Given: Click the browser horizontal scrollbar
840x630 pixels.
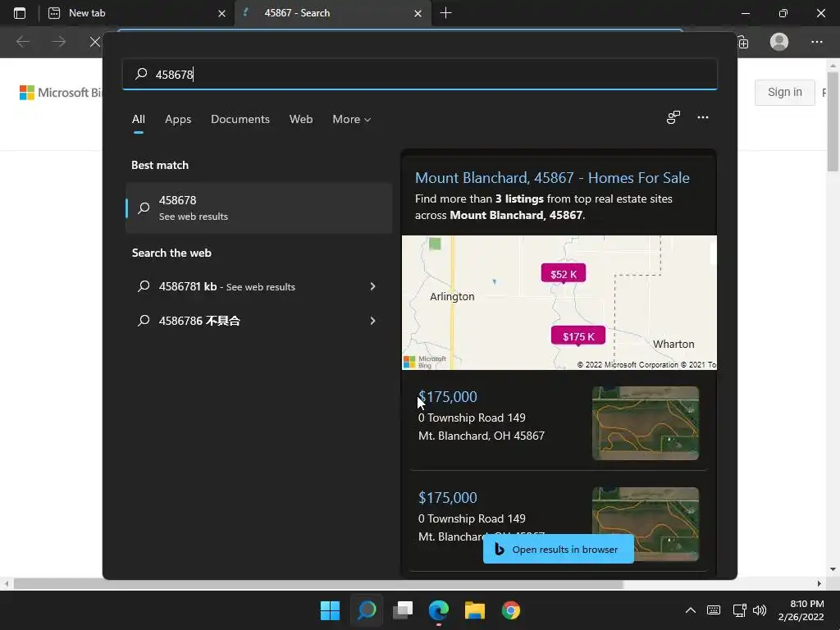Looking at the screenshot, I should point(319,584).
